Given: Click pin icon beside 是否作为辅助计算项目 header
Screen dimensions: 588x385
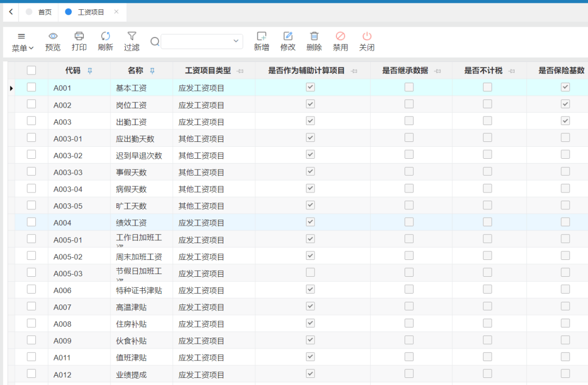Looking at the screenshot, I should [x=354, y=71].
